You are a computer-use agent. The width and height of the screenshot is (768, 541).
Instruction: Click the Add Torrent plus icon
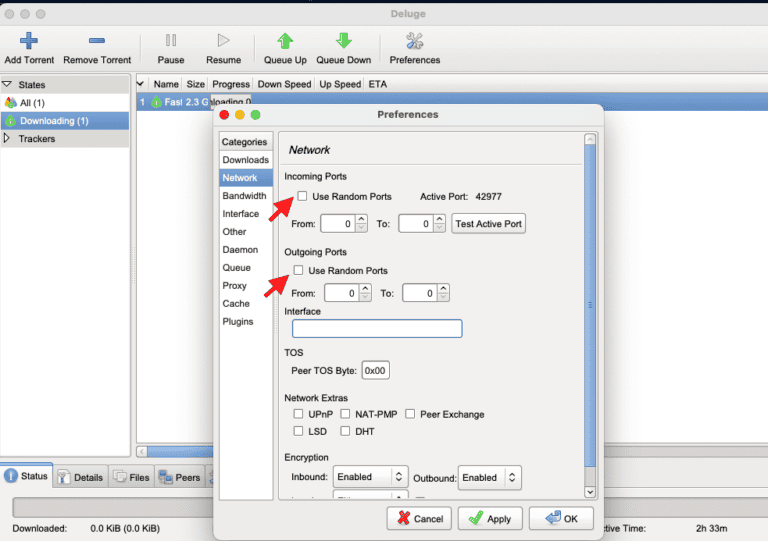pyautogui.click(x=28, y=41)
